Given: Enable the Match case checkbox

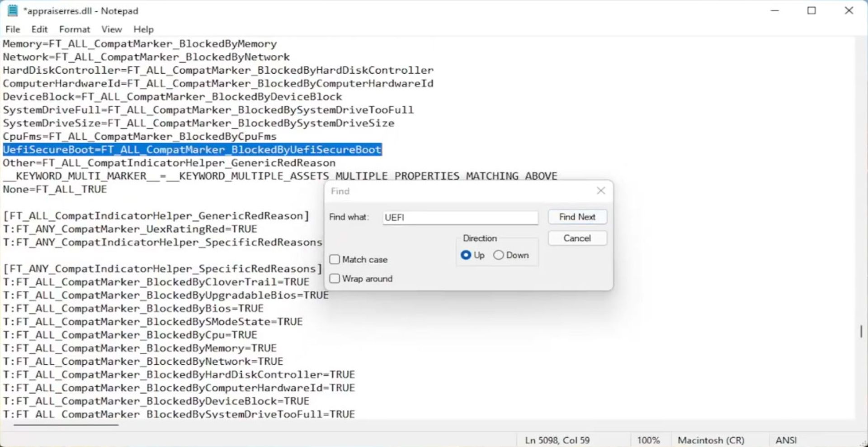Looking at the screenshot, I should (335, 260).
